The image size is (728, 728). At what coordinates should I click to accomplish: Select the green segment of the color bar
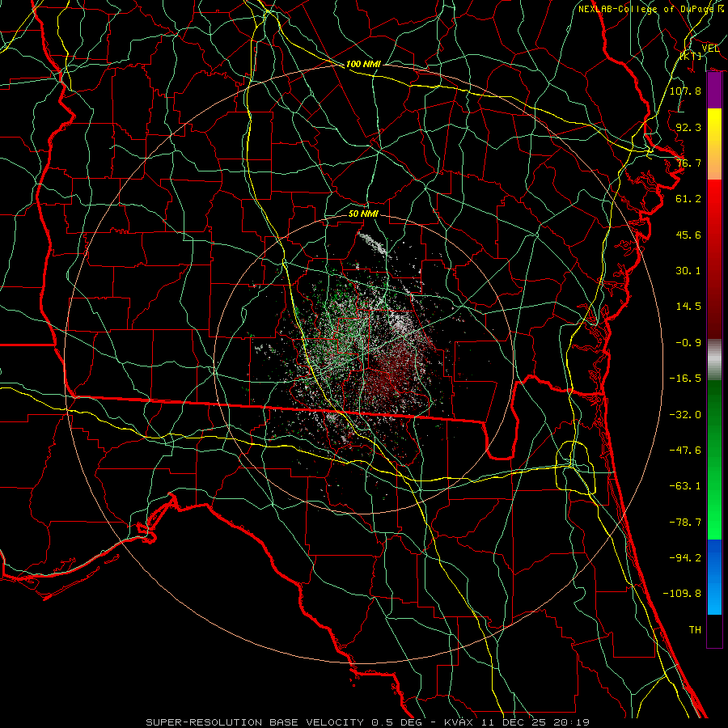point(714,459)
